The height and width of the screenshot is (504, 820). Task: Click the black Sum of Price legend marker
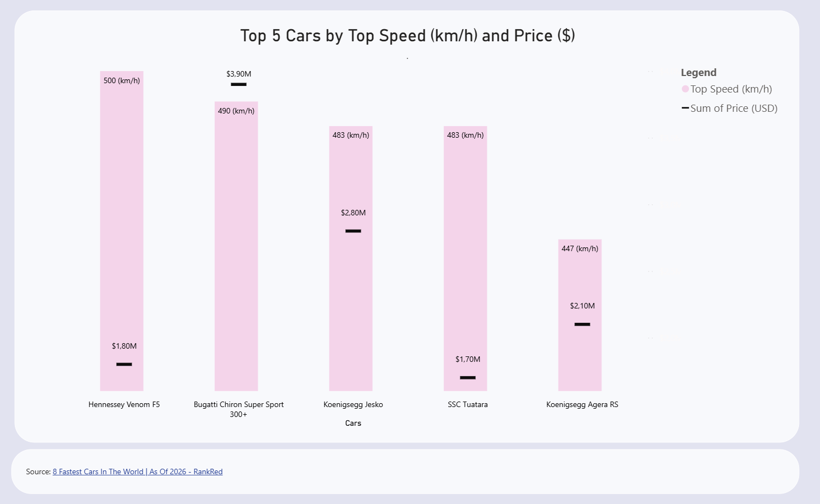point(685,108)
